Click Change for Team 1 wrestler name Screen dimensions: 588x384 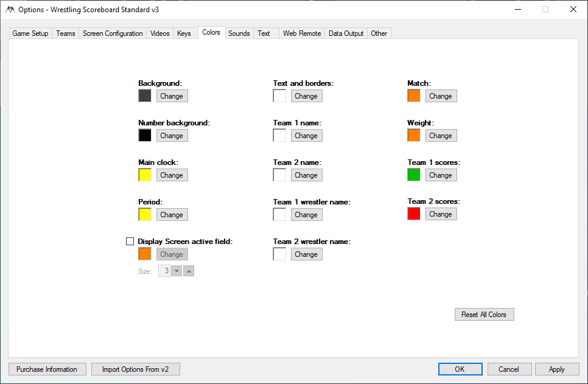[306, 215]
